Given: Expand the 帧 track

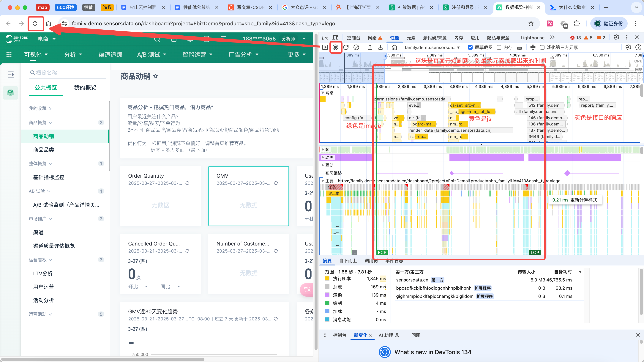Looking at the screenshot, I should tap(323, 150).
